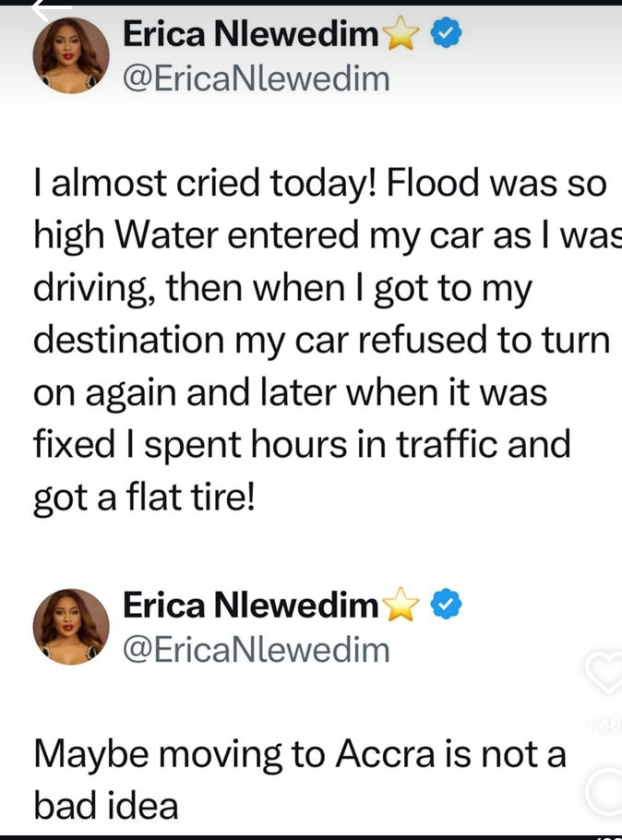Click the verified badge on the first tweet
Viewport: 622px width, 840px height.
click(x=444, y=35)
